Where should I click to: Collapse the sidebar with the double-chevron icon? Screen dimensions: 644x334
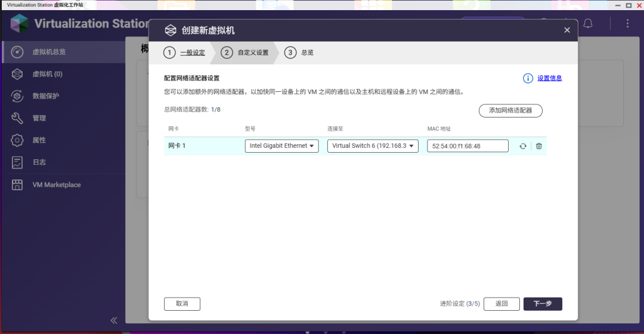(x=114, y=320)
